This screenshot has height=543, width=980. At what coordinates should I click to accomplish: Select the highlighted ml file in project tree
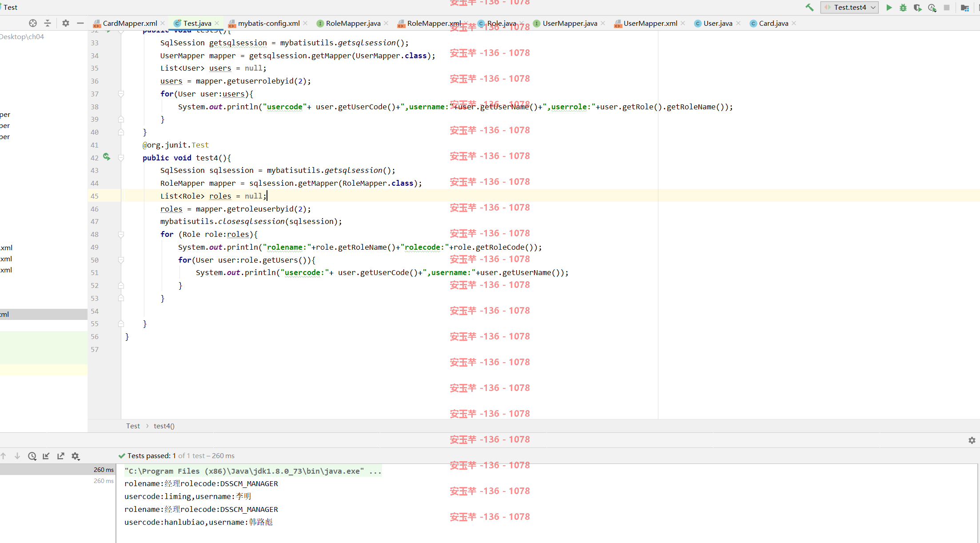[44, 314]
